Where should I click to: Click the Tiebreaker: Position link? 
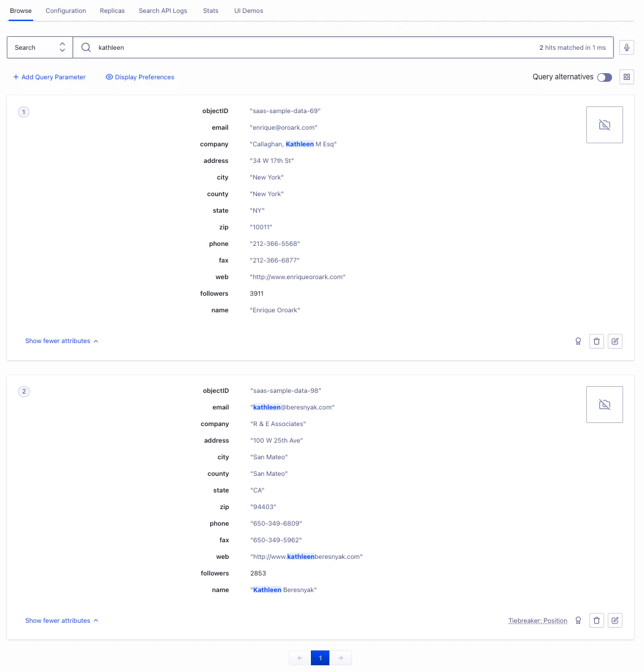(x=538, y=620)
